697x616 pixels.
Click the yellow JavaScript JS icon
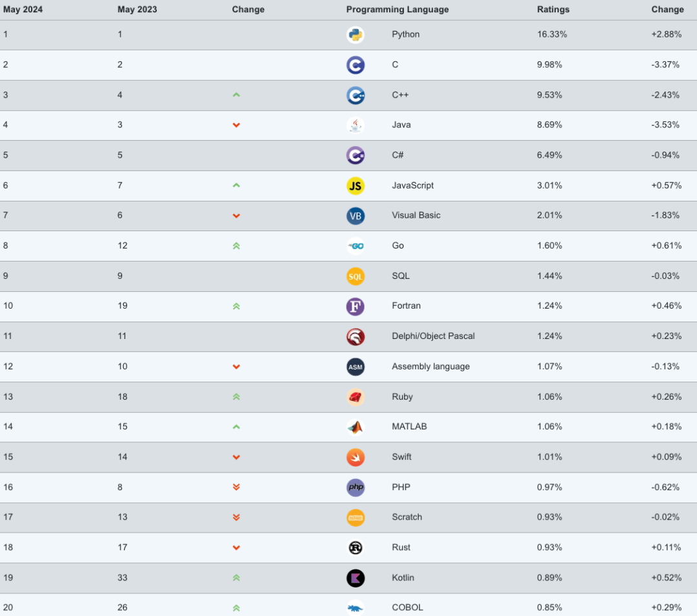[x=355, y=186]
